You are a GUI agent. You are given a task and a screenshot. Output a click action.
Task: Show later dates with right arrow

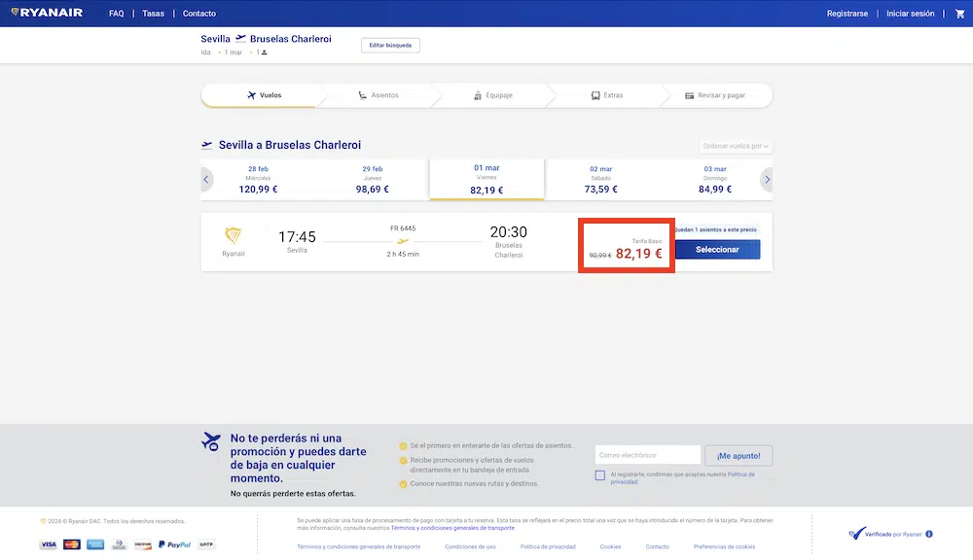(x=767, y=179)
